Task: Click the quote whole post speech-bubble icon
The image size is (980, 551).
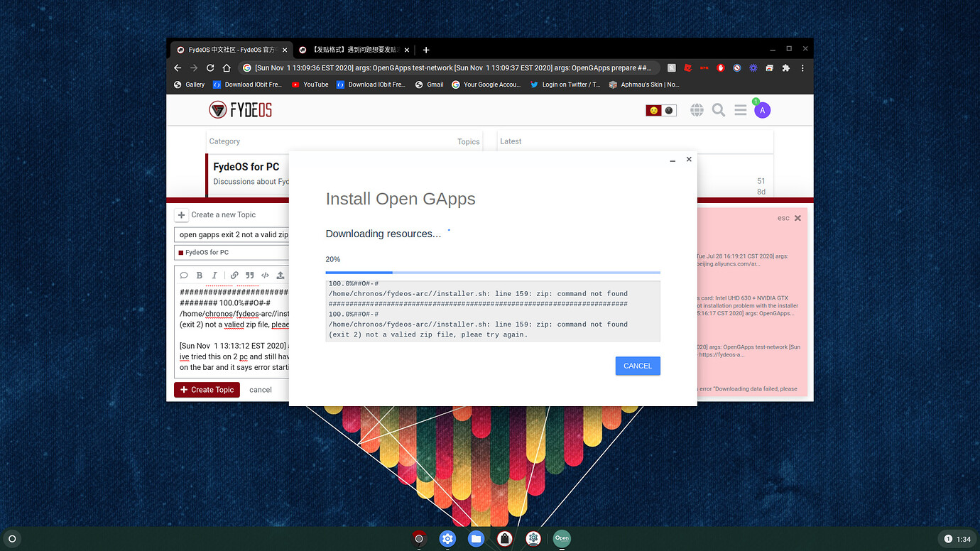Action: [x=184, y=275]
